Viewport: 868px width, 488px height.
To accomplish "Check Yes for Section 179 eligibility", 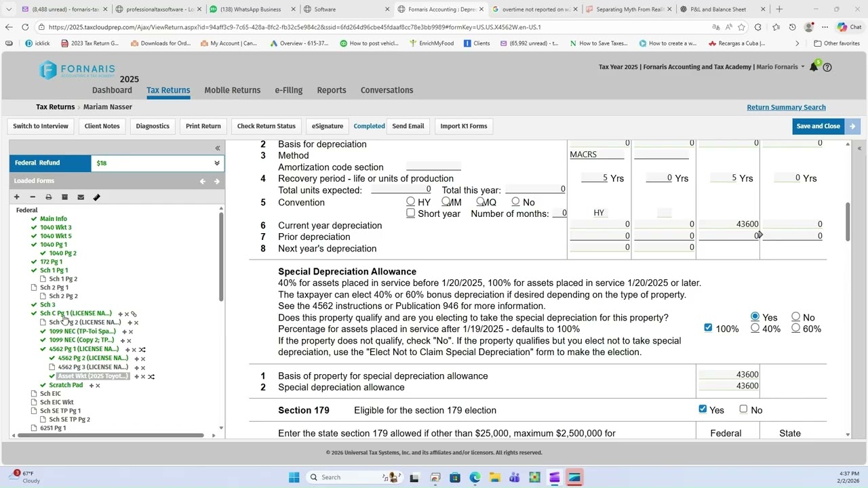I will point(703,409).
